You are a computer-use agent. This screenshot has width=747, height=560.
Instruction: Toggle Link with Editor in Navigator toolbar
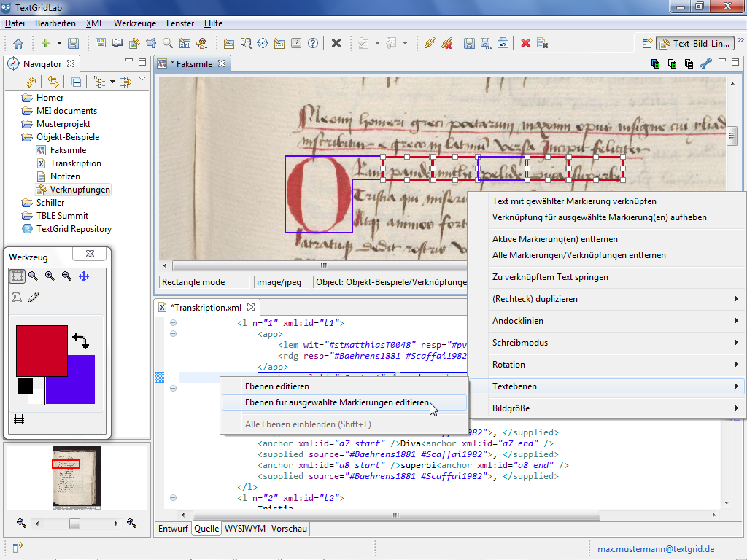click(53, 82)
